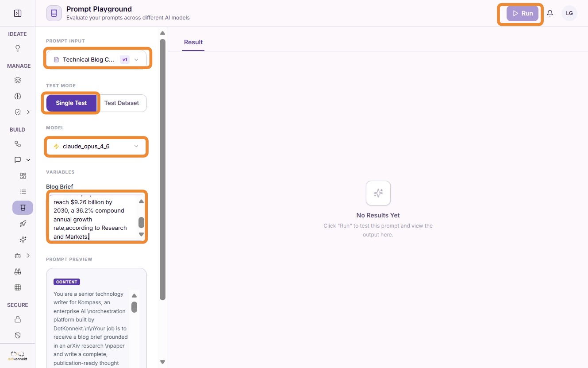This screenshot has width=588, height=368.
Task: Open the stacked layers icon under Manage
Action: pyautogui.click(x=18, y=80)
